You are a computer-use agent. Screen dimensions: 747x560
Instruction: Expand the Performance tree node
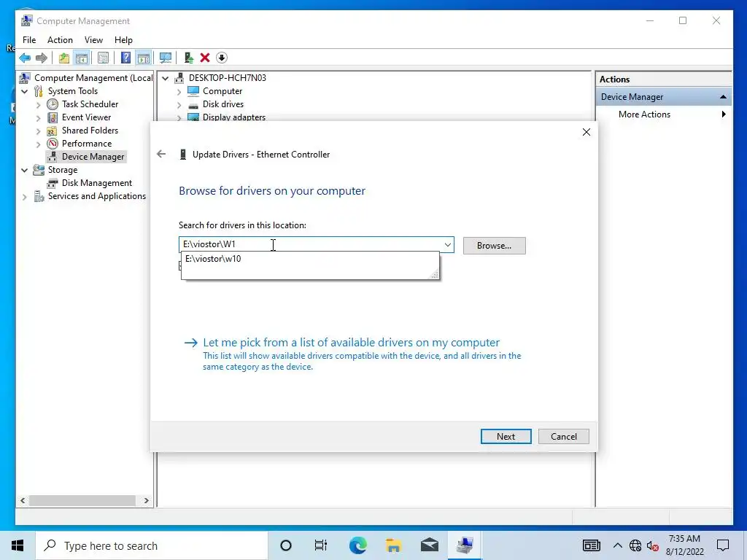[x=39, y=144]
